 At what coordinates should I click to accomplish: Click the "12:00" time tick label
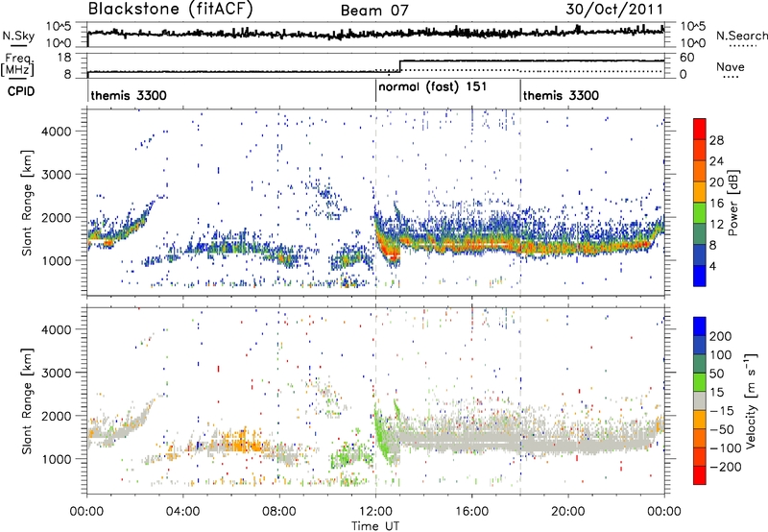(375, 512)
